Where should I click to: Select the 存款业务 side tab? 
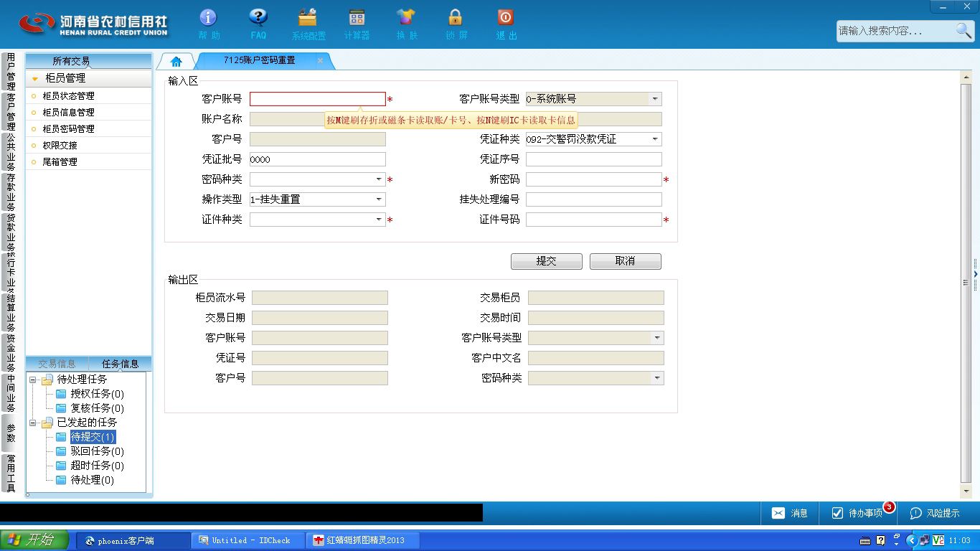pyautogui.click(x=10, y=192)
